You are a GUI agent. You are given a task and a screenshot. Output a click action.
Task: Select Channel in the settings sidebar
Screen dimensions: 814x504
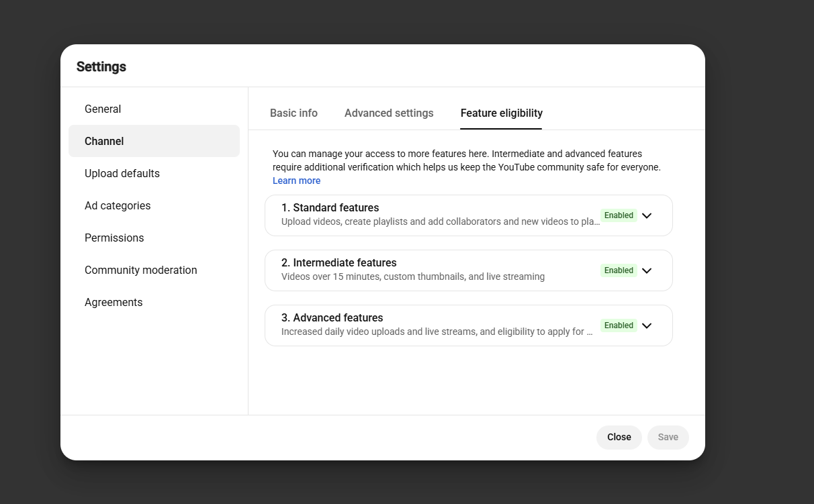pyautogui.click(x=154, y=141)
